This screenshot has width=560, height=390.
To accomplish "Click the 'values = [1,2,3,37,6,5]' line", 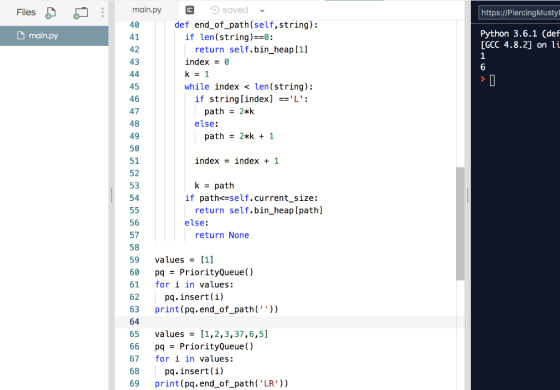I will pos(211,334).
